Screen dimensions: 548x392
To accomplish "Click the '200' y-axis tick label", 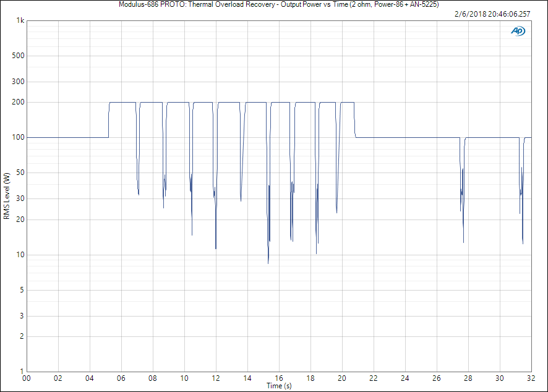I will coord(18,102).
